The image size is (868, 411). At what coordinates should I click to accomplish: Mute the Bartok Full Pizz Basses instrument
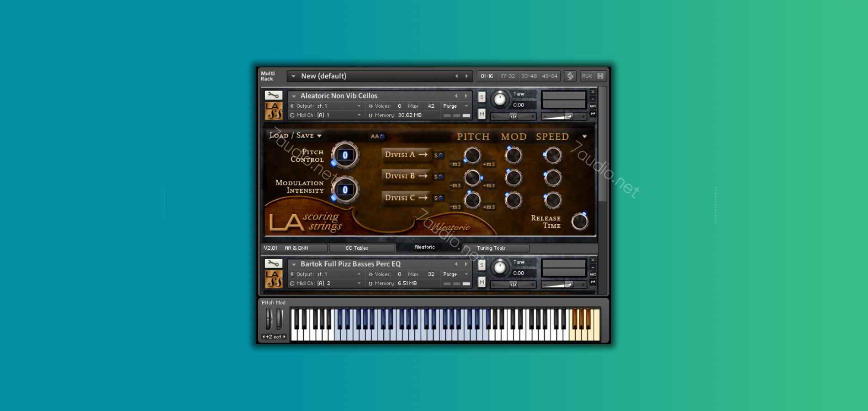482,282
